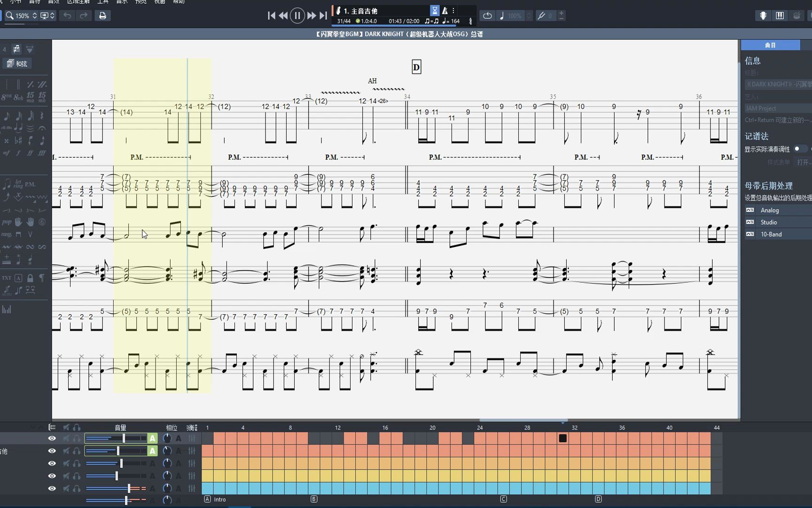Open the chord diagram button 和弦
Screen dimensions: 812x508
tap(17, 63)
